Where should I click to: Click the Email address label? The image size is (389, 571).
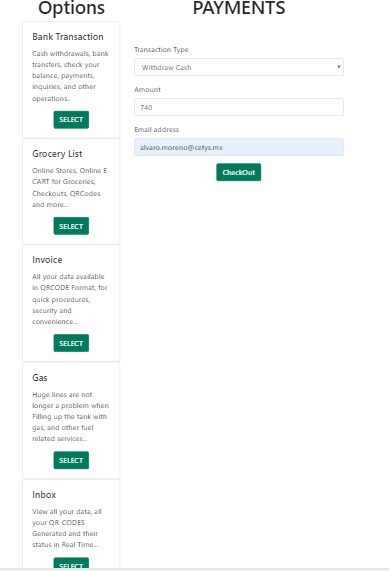pyautogui.click(x=157, y=130)
